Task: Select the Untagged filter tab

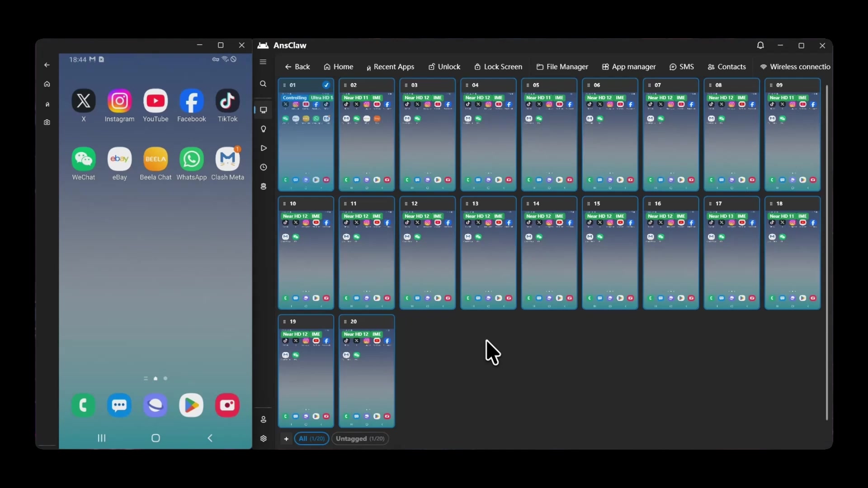Action: click(x=360, y=439)
